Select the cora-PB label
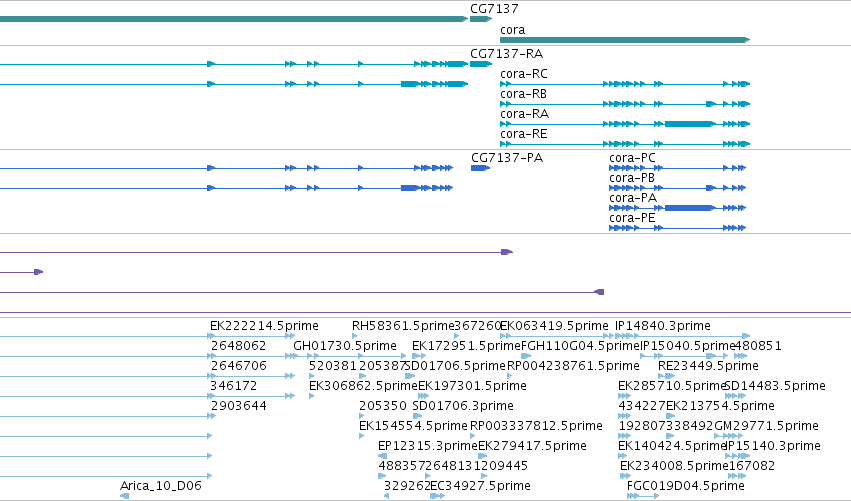The height and width of the screenshot is (501, 851). (632, 178)
